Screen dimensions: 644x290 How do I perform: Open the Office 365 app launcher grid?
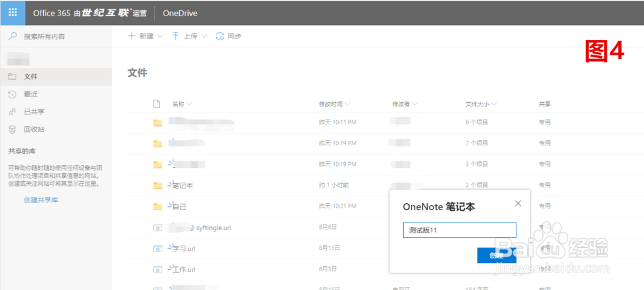point(13,13)
